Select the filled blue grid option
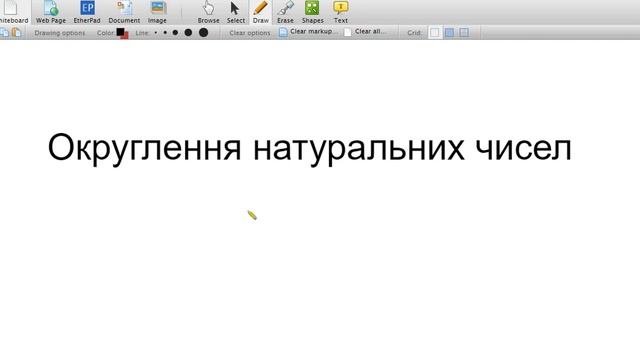 449,33
